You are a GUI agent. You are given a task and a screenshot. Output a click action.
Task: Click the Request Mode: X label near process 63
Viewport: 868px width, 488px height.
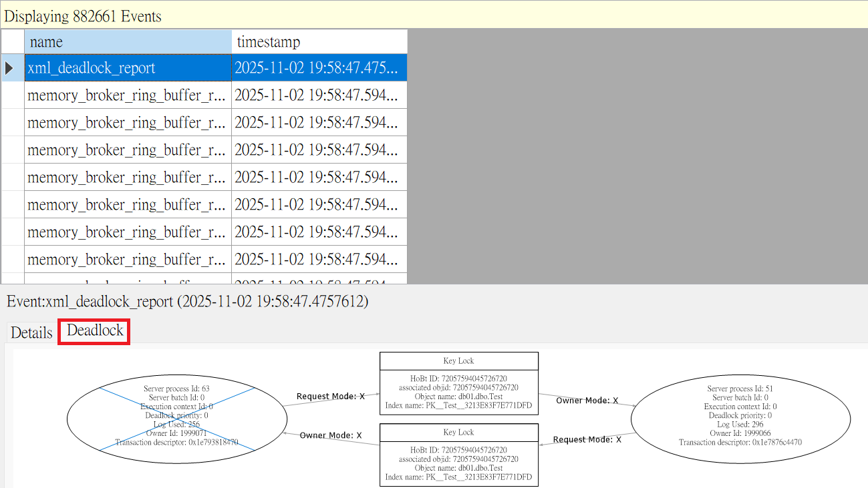[x=331, y=397]
